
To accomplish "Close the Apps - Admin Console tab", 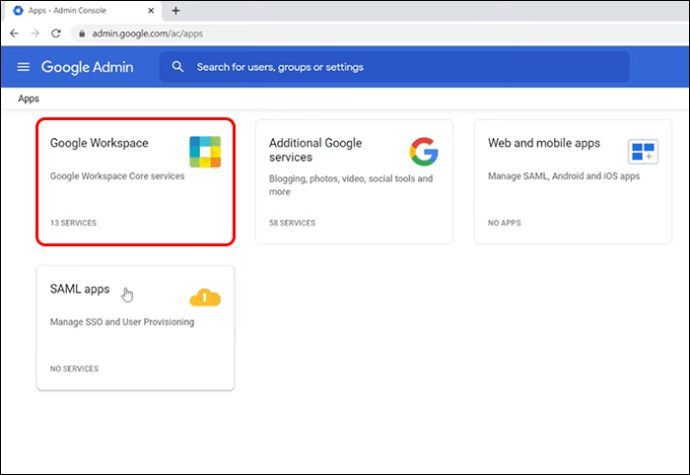I will click(151, 11).
